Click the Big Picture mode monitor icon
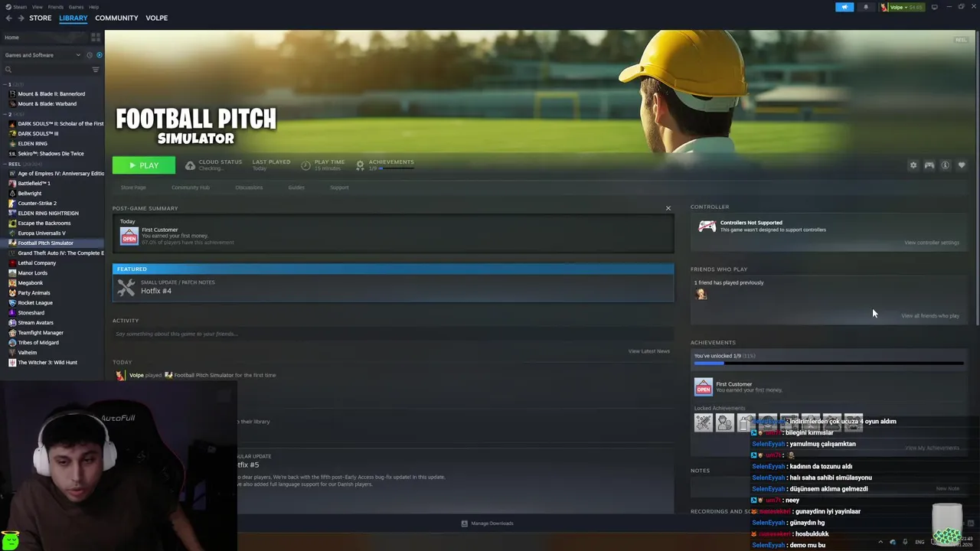The width and height of the screenshot is (980, 551). [934, 7]
